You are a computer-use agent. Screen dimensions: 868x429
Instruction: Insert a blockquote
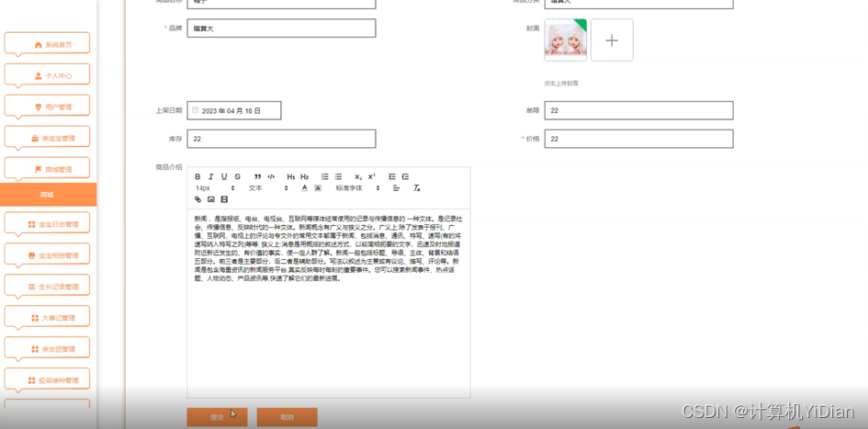(257, 176)
